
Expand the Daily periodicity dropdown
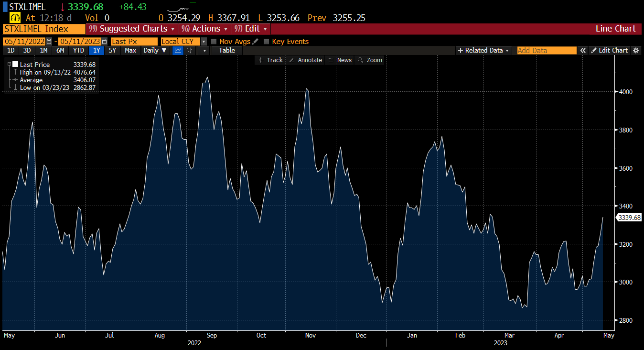[155, 50]
